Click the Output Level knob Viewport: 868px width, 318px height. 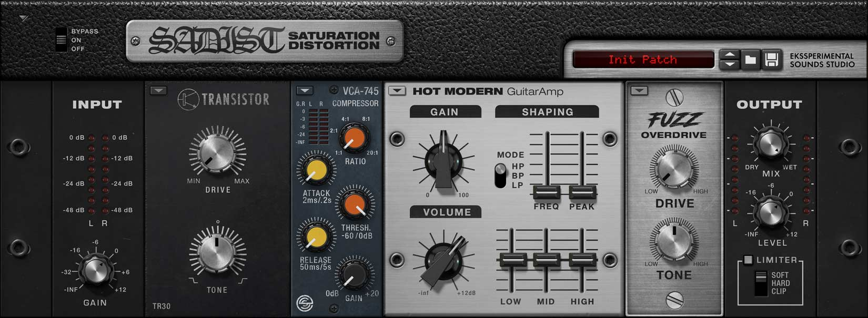pyautogui.click(x=771, y=212)
